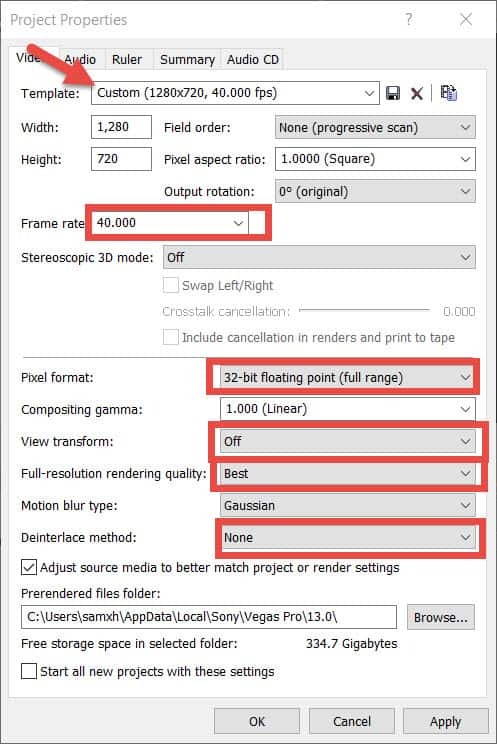Image resolution: width=497 pixels, height=744 pixels.
Task: Click the Browse button
Action: (441, 617)
